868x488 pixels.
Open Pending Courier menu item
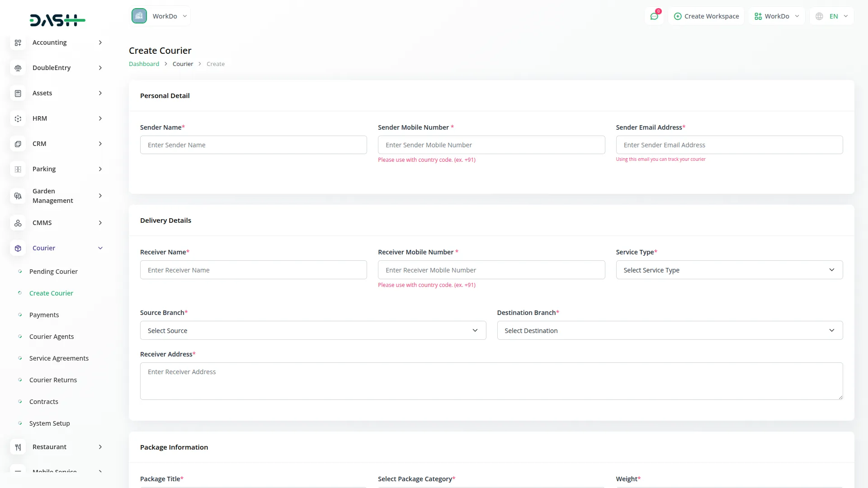pyautogui.click(x=53, y=272)
